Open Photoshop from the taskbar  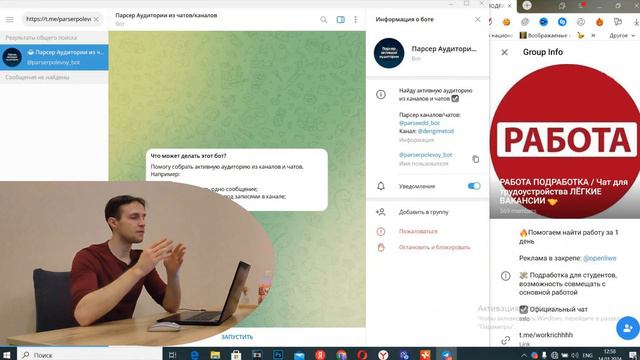point(278,355)
